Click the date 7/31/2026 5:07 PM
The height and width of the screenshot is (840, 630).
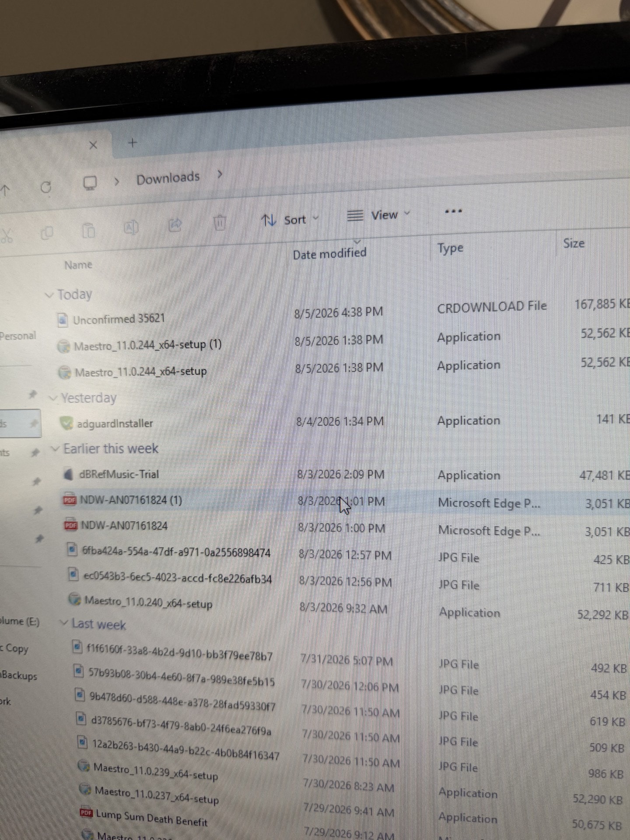pos(347,660)
